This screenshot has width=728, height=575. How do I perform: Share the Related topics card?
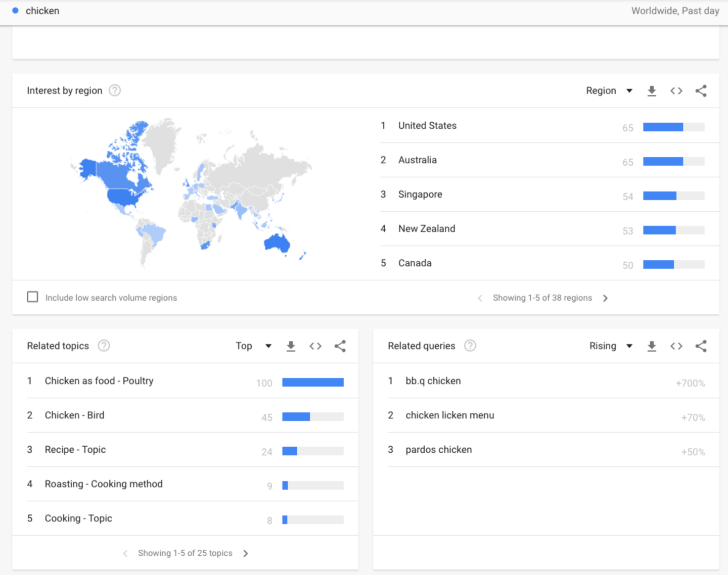tap(340, 346)
